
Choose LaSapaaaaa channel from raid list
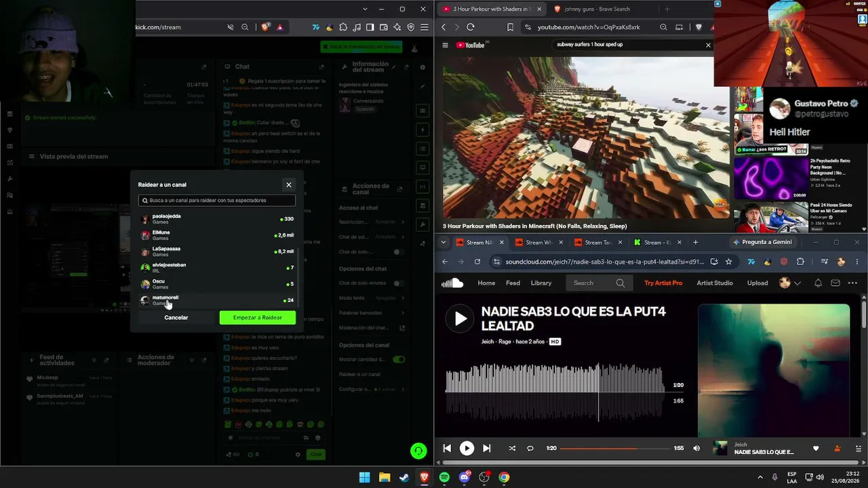pyautogui.click(x=217, y=251)
